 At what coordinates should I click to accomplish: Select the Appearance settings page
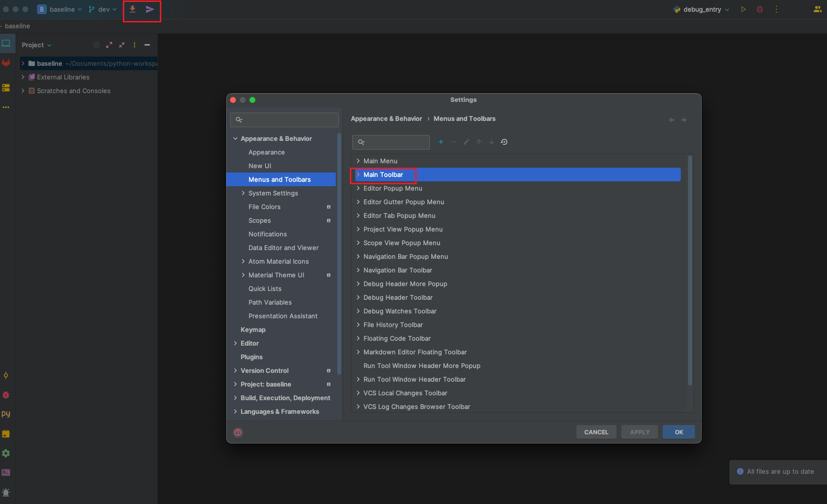point(267,152)
